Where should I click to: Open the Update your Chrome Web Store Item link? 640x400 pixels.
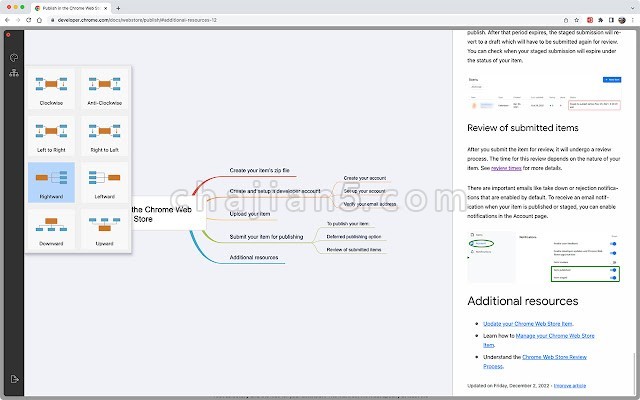[x=528, y=324]
